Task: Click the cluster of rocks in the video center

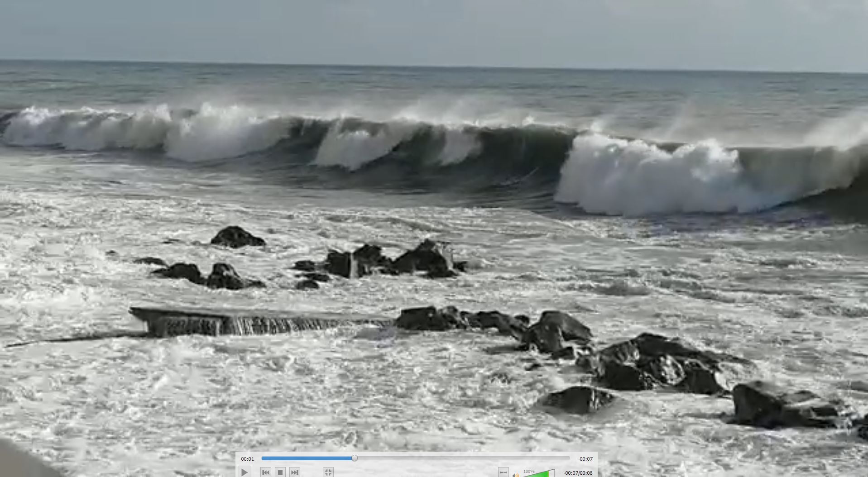Action: point(389,261)
